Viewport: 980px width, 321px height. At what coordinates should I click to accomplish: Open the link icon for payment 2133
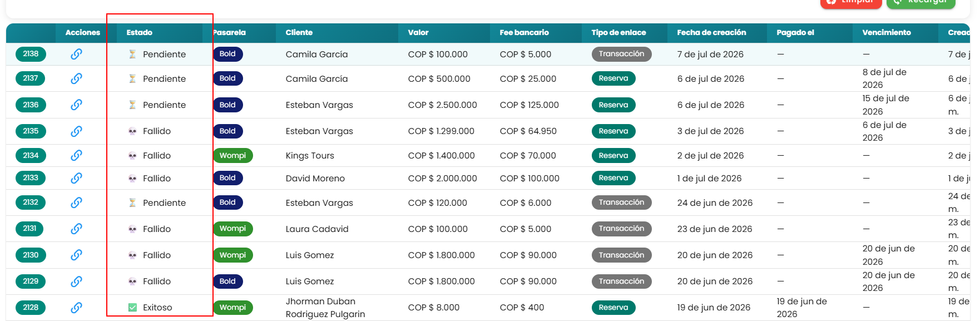pyautogui.click(x=77, y=178)
